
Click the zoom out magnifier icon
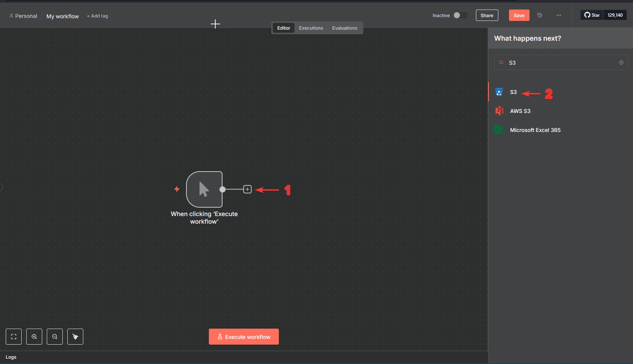coord(55,337)
